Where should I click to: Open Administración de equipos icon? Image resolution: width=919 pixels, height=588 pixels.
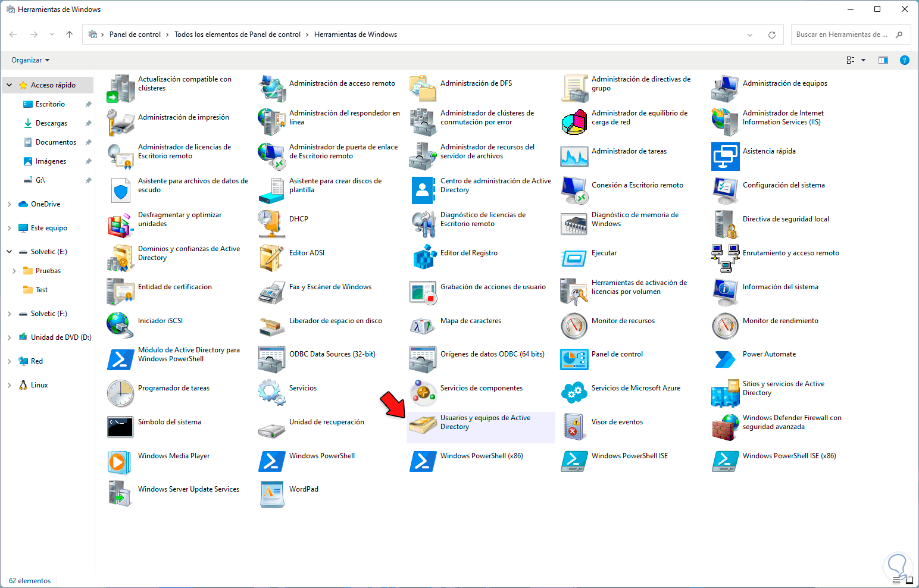(726, 88)
